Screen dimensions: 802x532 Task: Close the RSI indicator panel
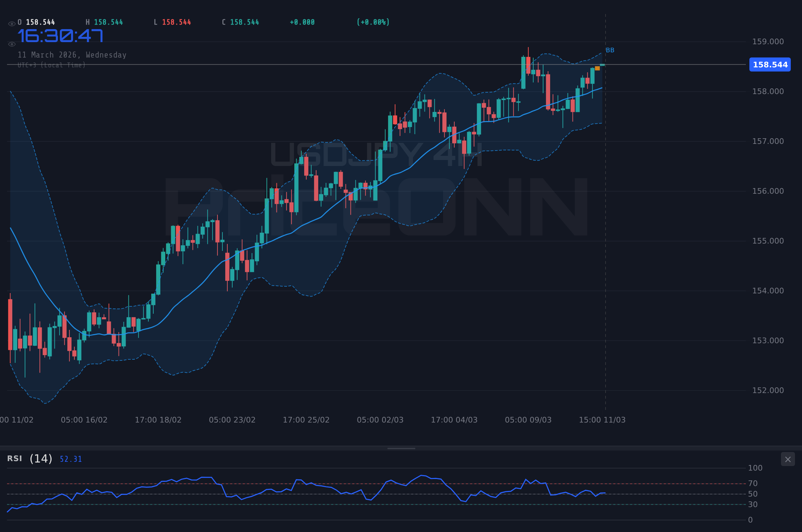788,459
